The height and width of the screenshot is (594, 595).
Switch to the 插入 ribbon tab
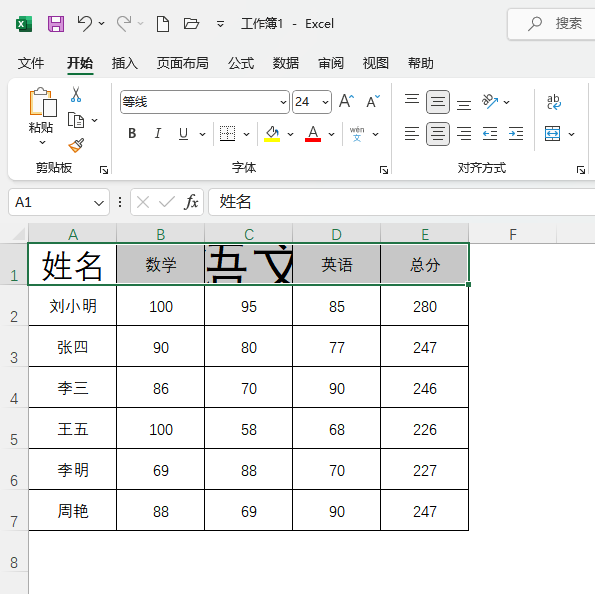(124, 63)
